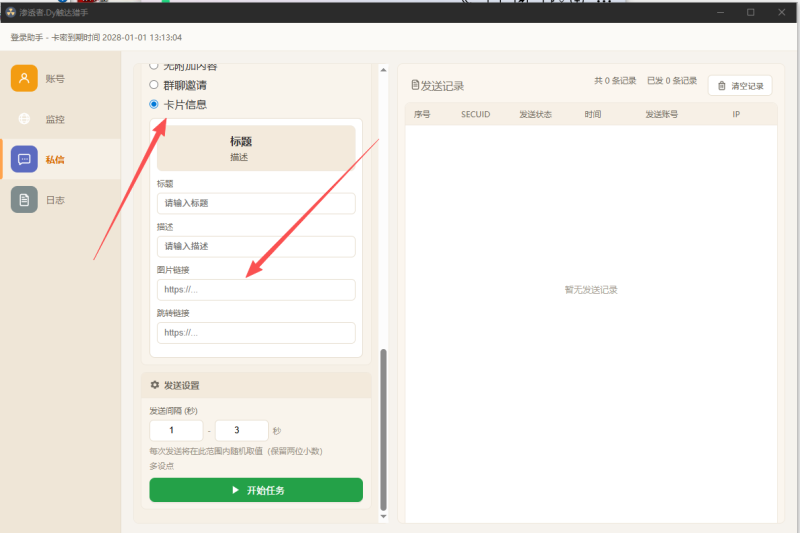Select the 卡片信息 radio option
This screenshot has width=800, height=533.
coord(154,104)
